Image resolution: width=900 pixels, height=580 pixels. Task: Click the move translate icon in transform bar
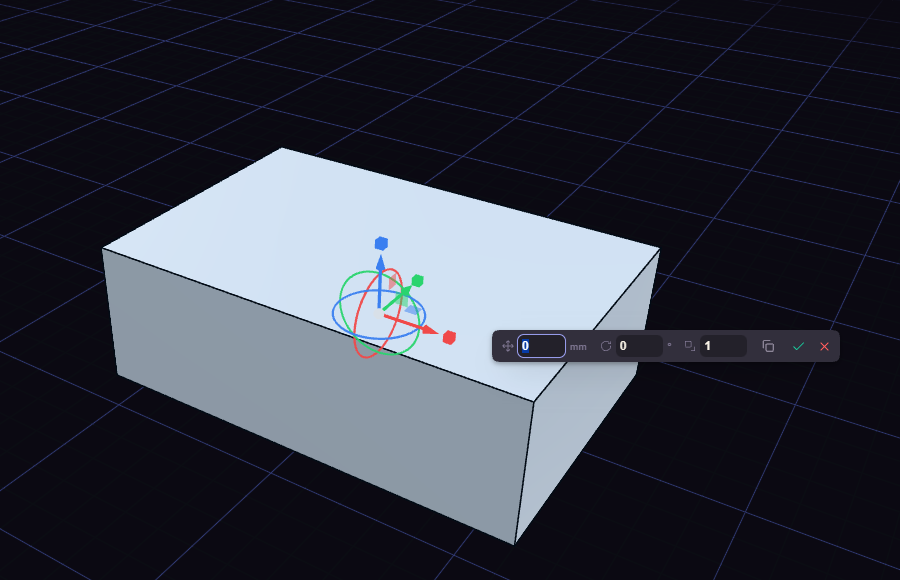[x=507, y=346]
